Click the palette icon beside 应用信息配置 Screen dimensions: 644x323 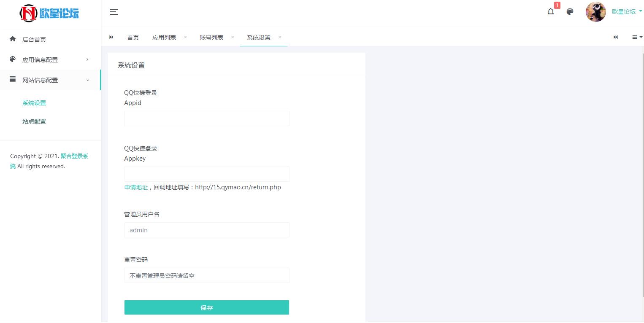point(13,59)
